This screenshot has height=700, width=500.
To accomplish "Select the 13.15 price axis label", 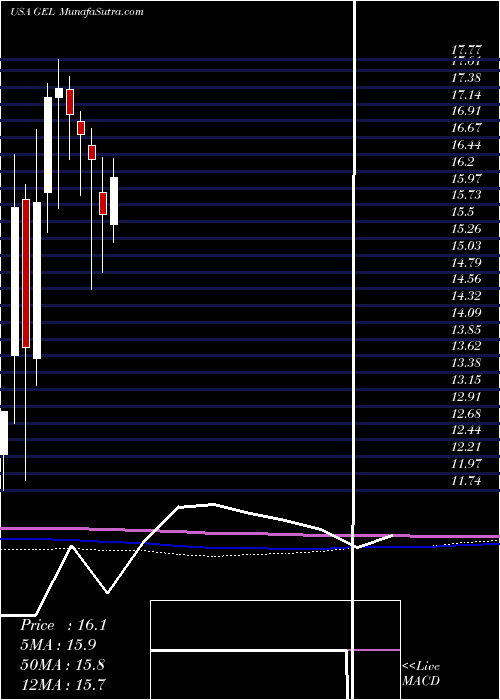I will [466, 380].
